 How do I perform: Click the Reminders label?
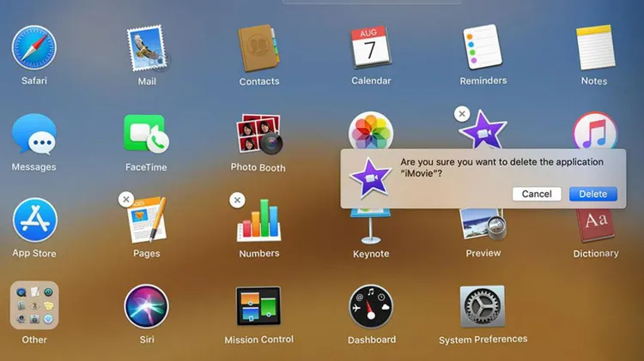click(483, 81)
